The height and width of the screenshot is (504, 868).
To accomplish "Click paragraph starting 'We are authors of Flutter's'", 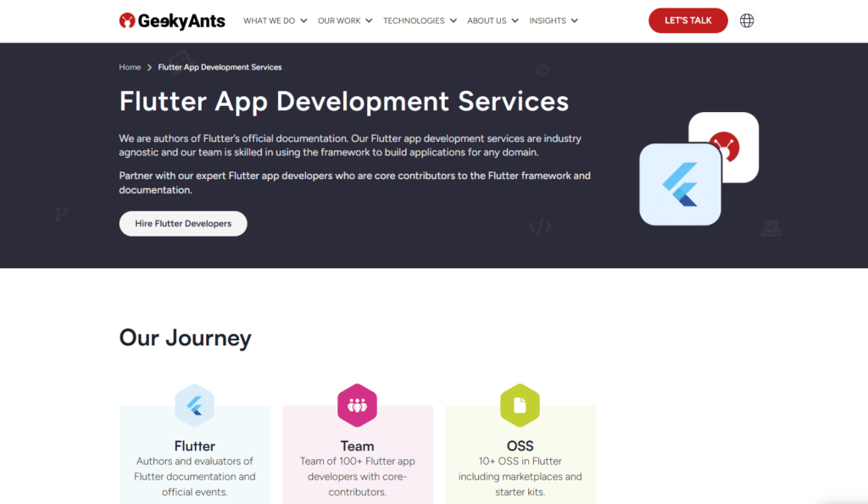I will tap(350, 145).
